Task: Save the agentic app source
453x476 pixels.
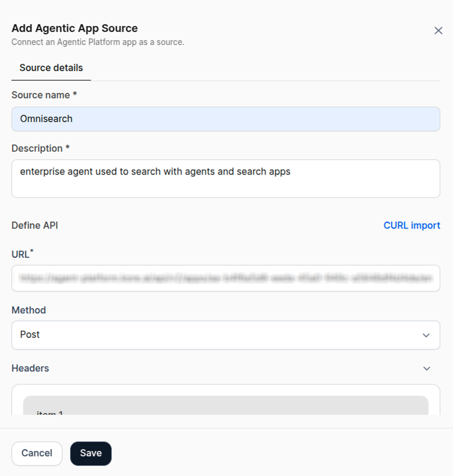Action: tap(91, 453)
